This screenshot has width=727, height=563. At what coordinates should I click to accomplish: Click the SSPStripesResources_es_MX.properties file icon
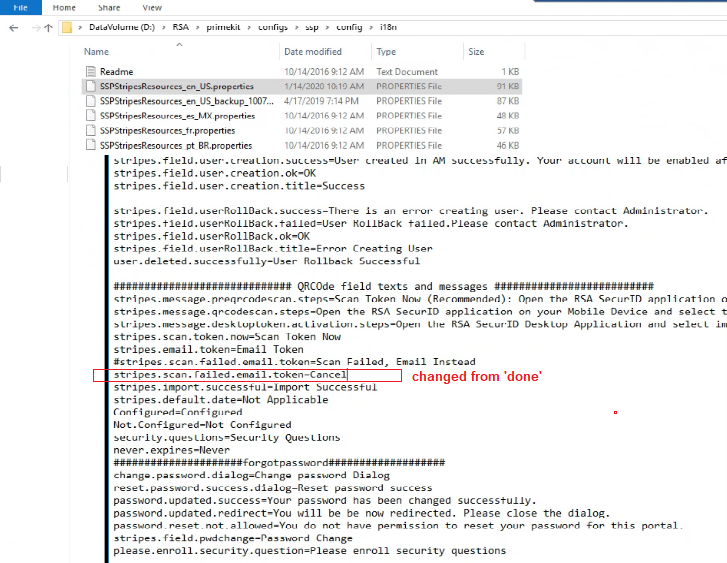click(x=91, y=116)
